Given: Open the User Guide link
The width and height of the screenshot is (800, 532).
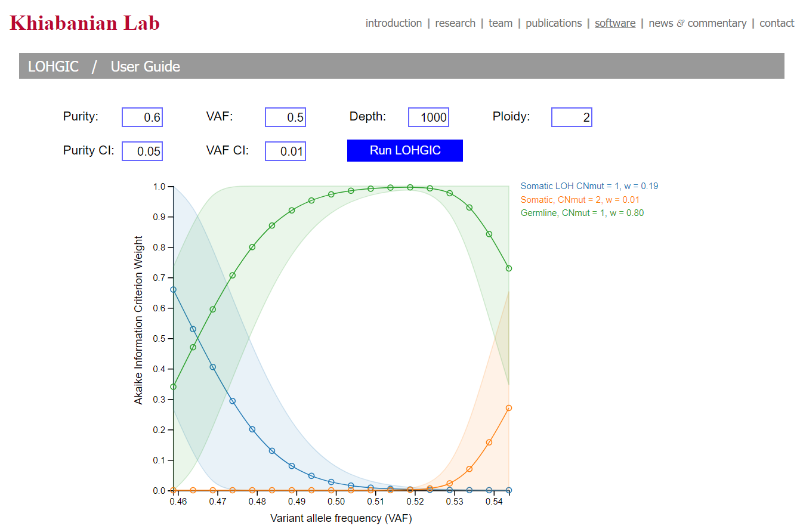Looking at the screenshot, I should (146, 66).
